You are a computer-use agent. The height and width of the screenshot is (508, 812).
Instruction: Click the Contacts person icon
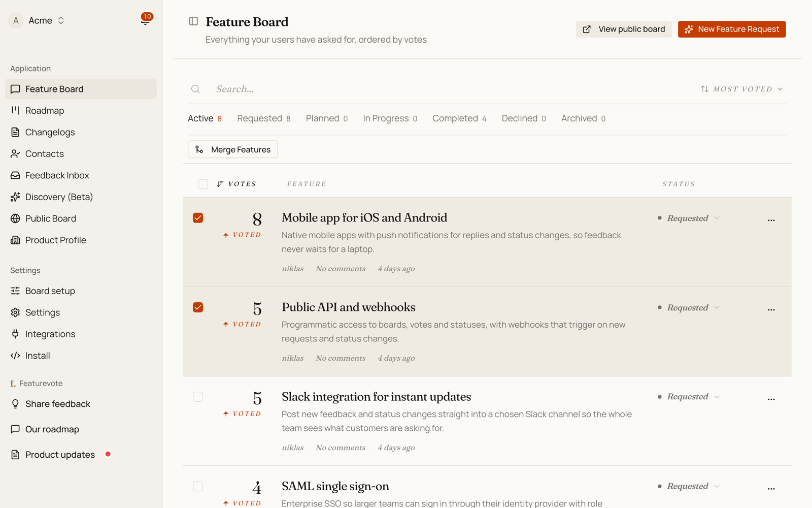point(15,153)
